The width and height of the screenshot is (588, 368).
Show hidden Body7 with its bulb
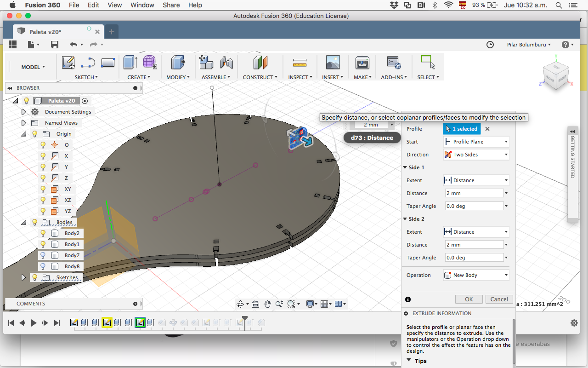pos(43,255)
